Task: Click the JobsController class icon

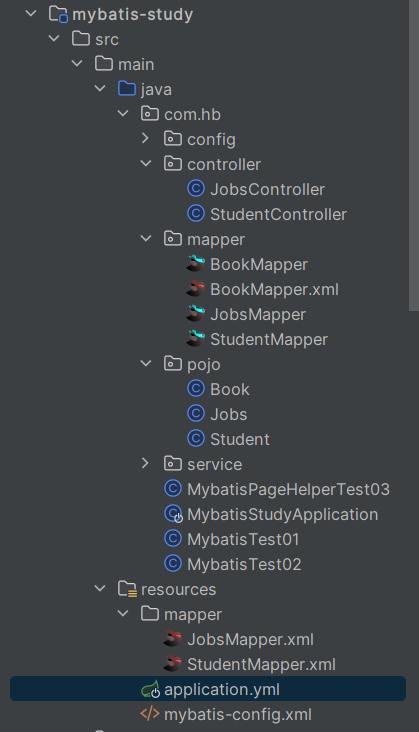Action: [196, 189]
